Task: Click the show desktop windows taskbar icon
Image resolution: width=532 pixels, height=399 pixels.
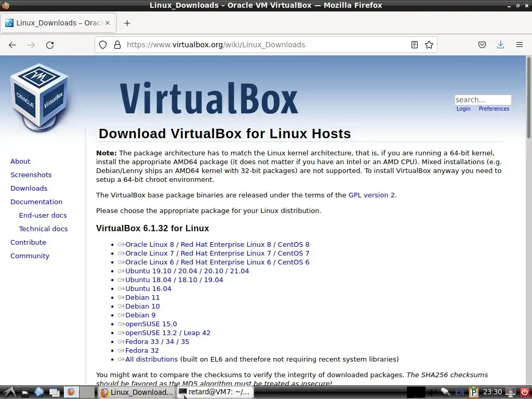Action: [54, 392]
